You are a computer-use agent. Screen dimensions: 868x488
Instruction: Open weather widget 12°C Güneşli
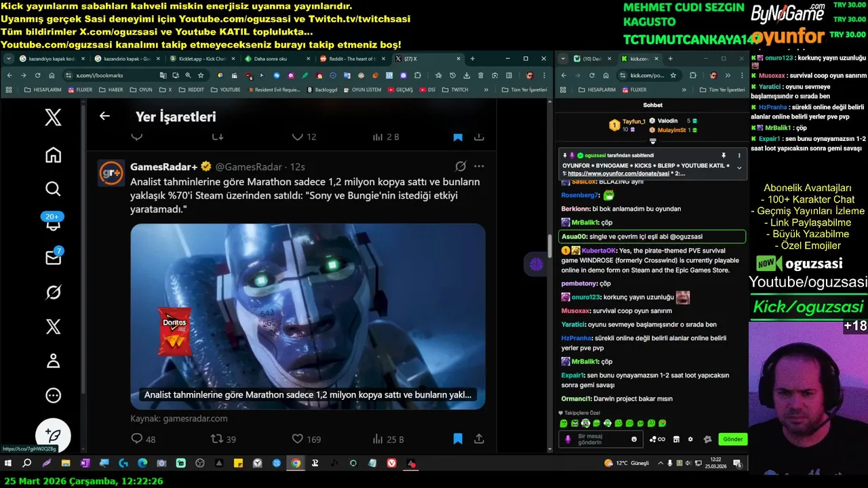click(x=627, y=463)
